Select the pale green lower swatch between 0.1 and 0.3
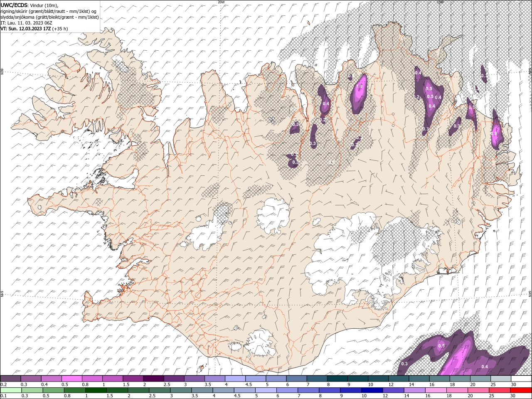Screen dimensions: 532x399 (11, 390)
